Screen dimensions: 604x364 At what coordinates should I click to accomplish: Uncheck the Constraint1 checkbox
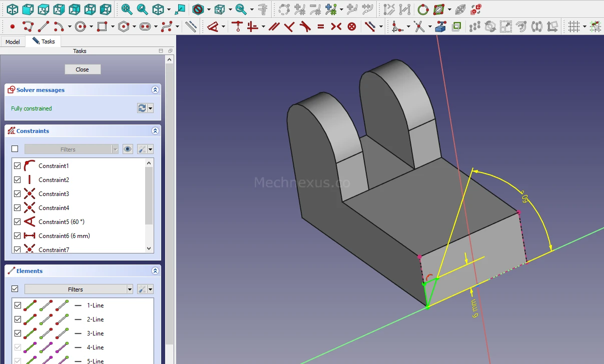(18, 165)
